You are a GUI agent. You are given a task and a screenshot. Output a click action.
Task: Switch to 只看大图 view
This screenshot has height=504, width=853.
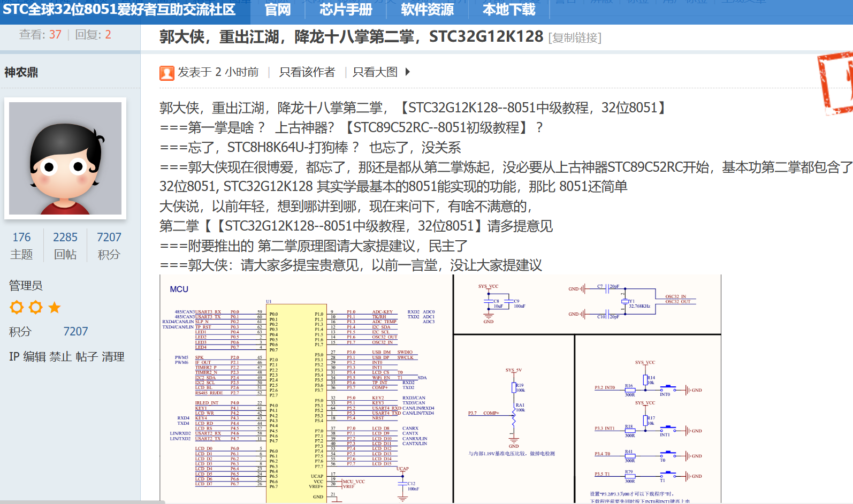pos(375,72)
